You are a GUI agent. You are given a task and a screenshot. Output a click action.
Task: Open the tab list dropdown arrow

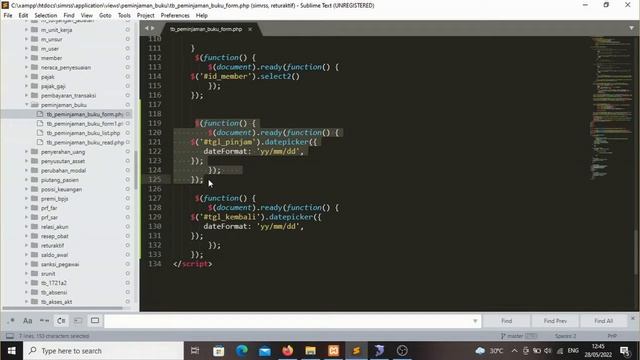[x=631, y=28]
